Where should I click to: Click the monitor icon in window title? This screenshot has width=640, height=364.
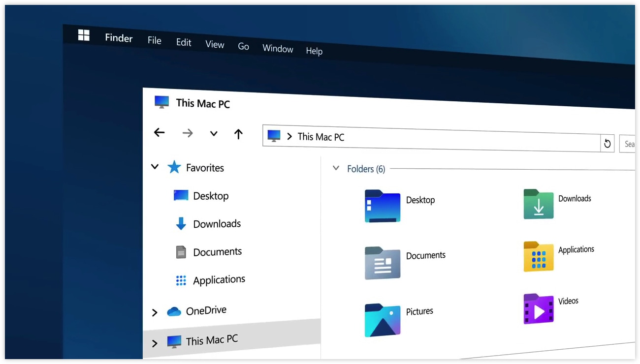coord(161,102)
